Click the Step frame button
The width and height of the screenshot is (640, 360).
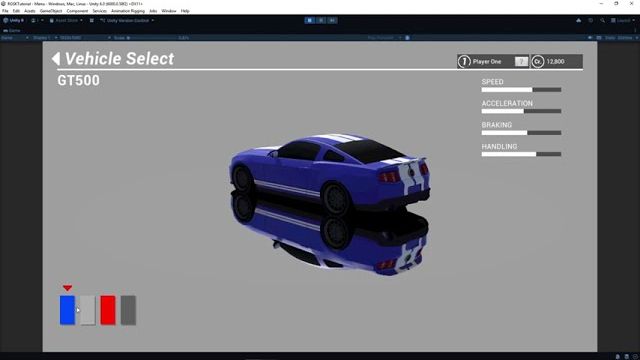[x=332, y=20]
